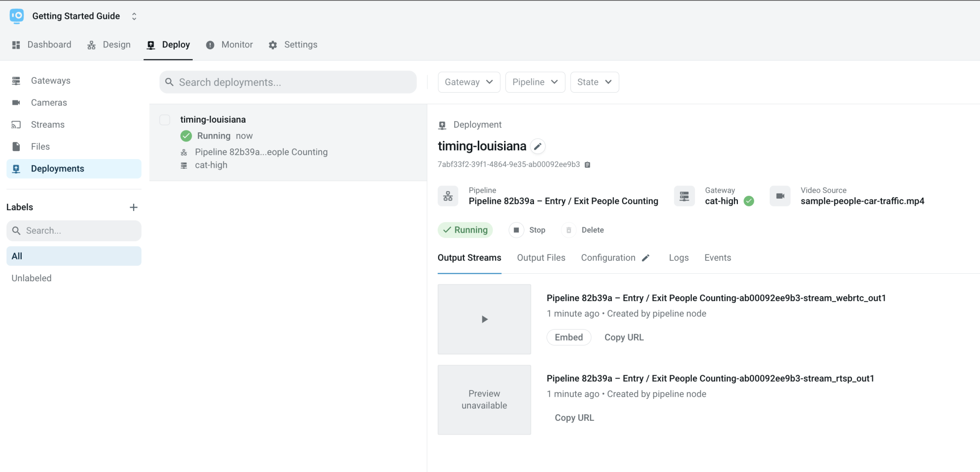
Task: Click the green Running status icon in list
Action: [x=186, y=136]
